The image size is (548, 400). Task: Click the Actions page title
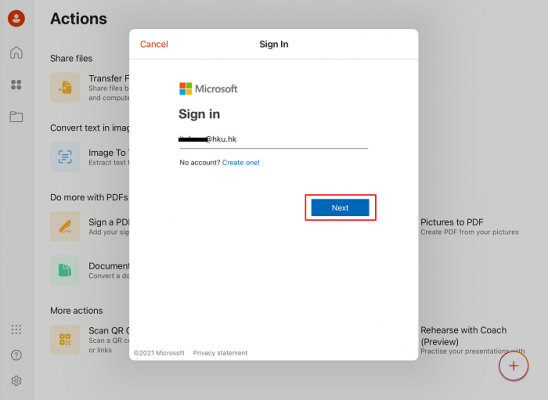tap(79, 19)
